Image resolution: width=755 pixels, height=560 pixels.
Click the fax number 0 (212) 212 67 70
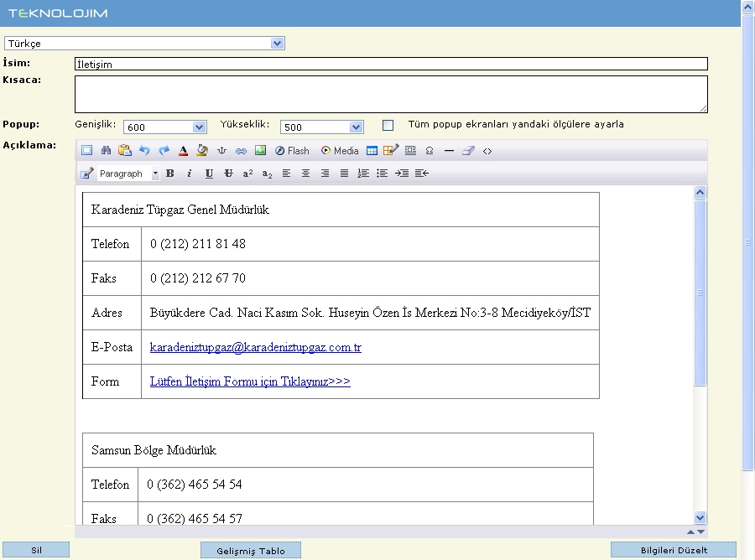[x=198, y=278]
